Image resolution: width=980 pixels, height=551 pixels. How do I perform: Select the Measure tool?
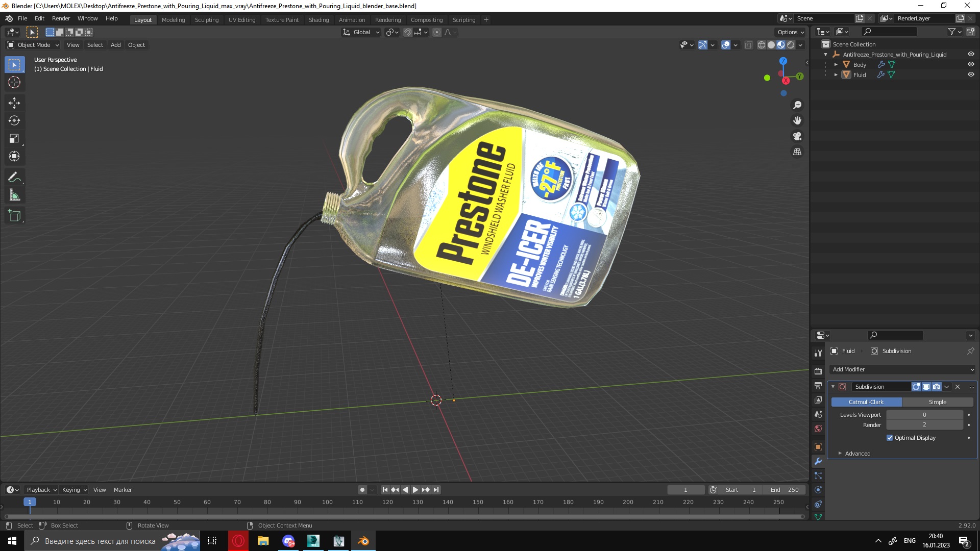(14, 195)
